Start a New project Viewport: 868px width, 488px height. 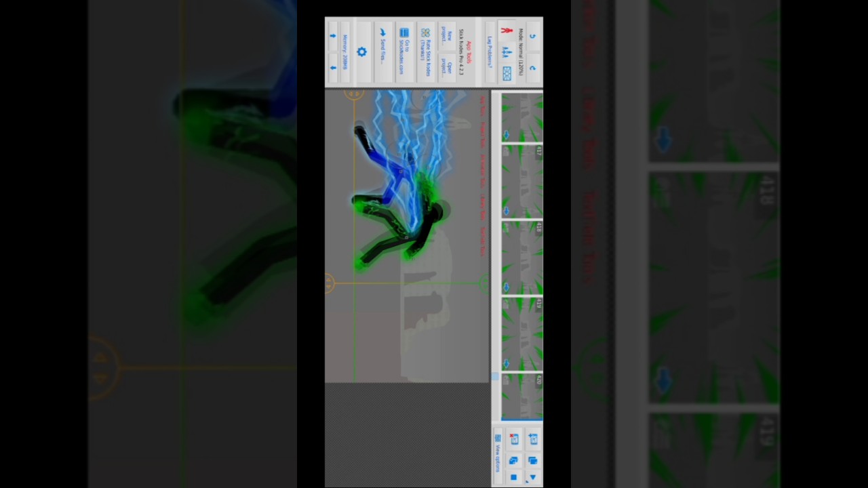(447, 35)
